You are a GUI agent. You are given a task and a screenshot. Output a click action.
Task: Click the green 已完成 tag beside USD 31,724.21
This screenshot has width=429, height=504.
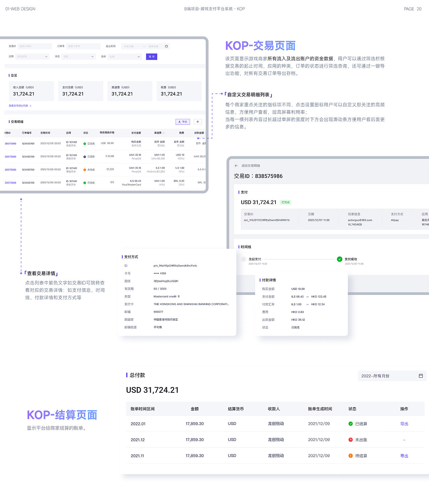pyautogui.click(x=286, y=202)
